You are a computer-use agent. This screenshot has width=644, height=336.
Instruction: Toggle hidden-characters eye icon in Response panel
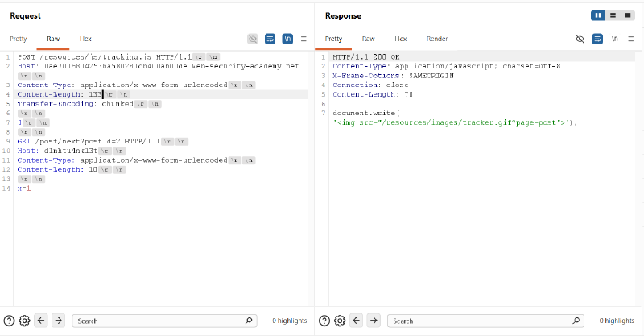580,39
